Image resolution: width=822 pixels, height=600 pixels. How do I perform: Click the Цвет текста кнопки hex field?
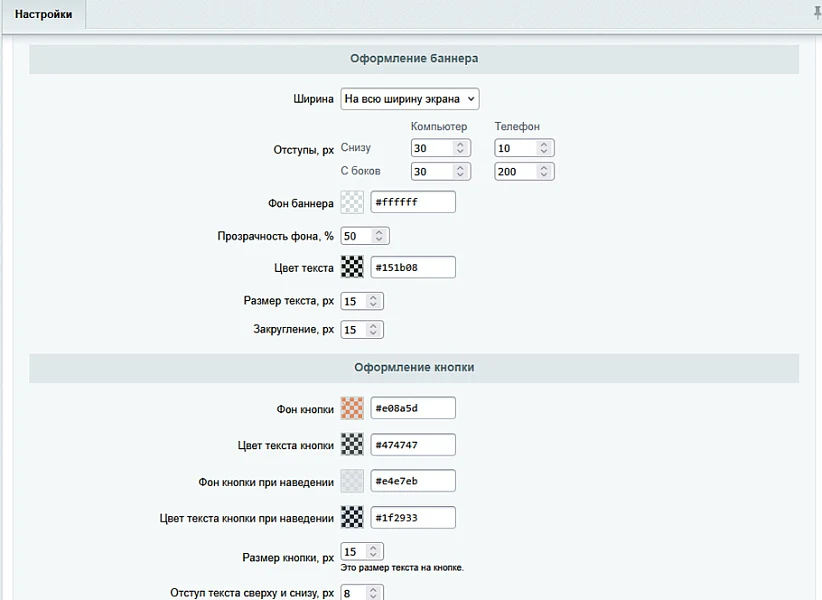pyautogui.click(x=413, y=445)
